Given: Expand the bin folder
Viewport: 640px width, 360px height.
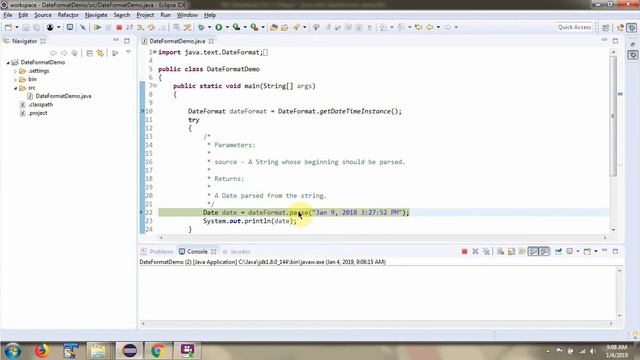Looking at the screenshot, I should tap(16, 80).
